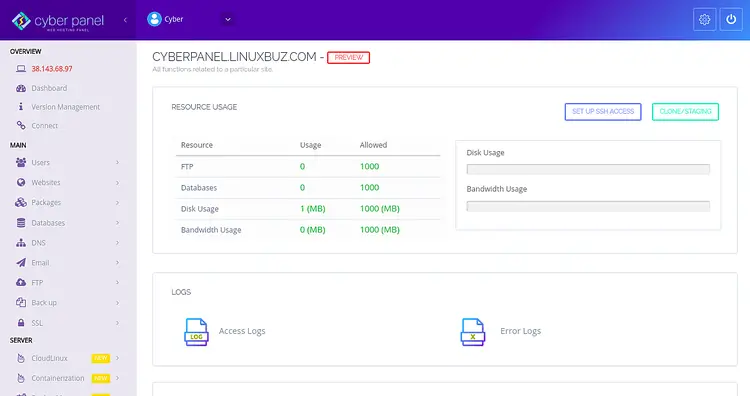750x396 pixels.
Task: Select Bandwidth Usage allowed 1000 (MB)
Action: click(379, 230)
